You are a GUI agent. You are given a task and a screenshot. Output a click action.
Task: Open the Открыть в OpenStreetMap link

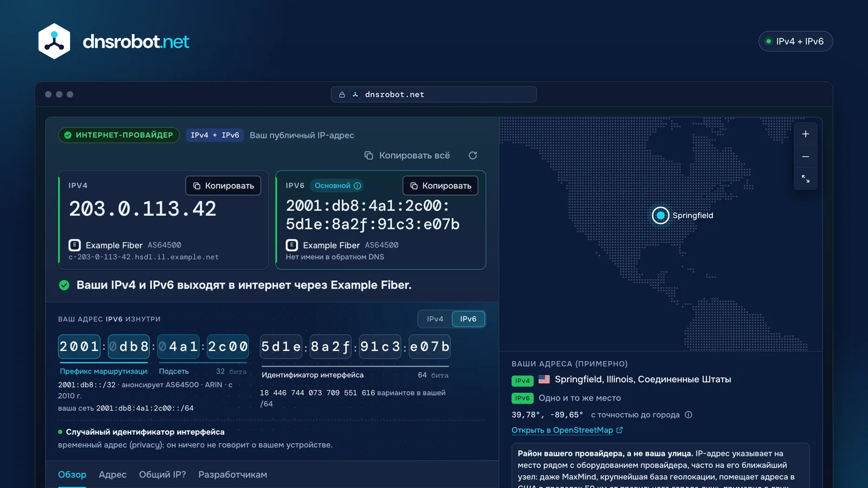coord(567,430)
